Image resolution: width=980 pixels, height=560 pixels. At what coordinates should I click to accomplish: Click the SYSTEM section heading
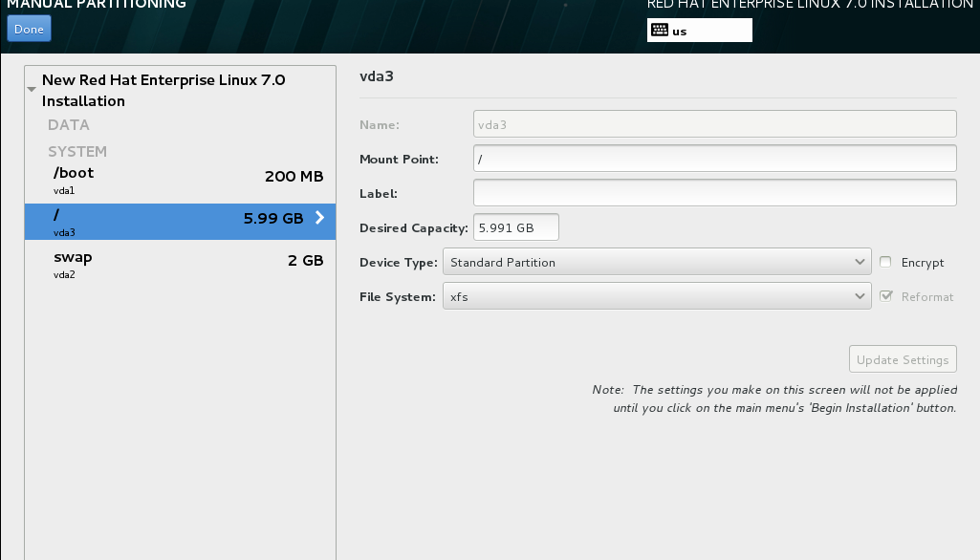[x=77, y=151]
